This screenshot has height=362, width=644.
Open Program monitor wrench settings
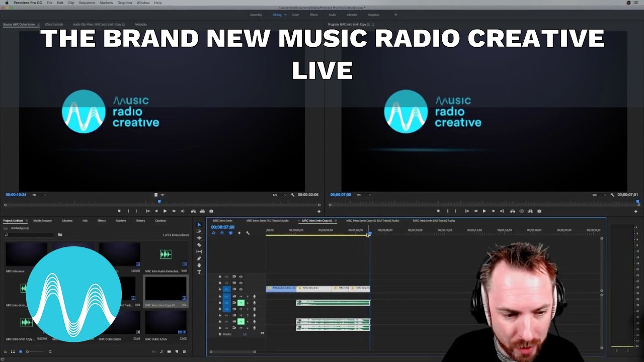tap(612, 195)
